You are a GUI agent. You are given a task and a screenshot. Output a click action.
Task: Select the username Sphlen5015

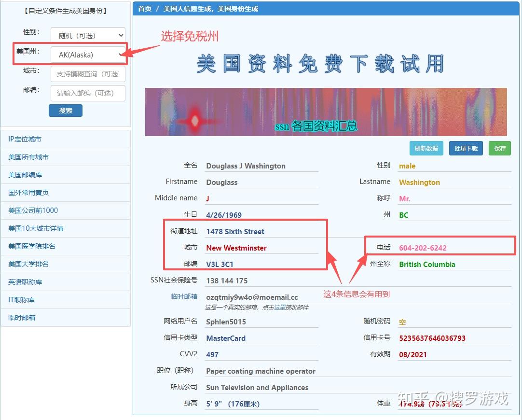point(226,322)
